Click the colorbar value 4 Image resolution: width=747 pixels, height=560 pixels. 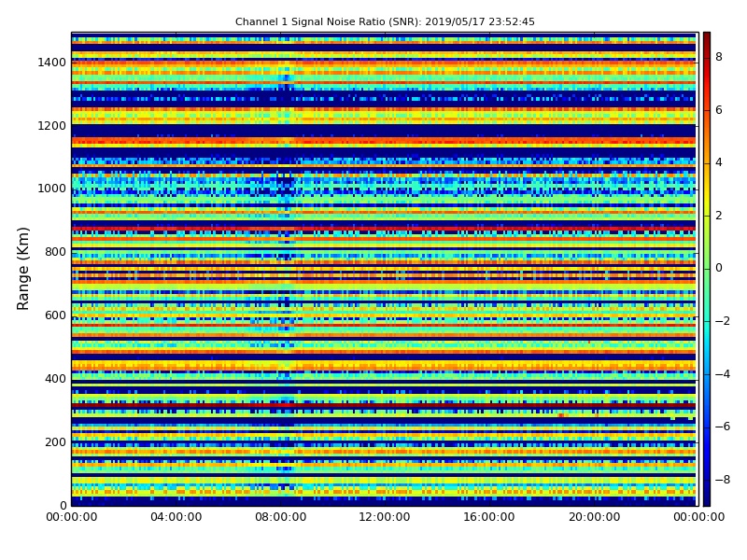[x=719, y=162]
